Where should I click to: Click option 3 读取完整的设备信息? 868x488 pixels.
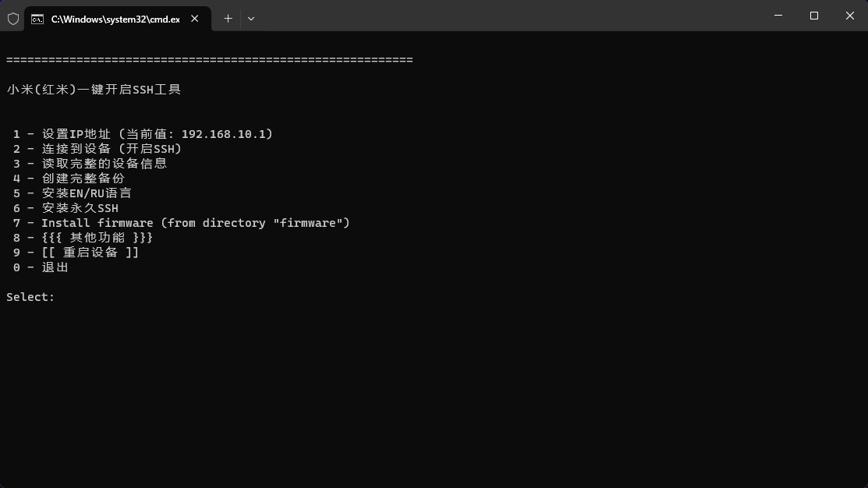point(90,164)
